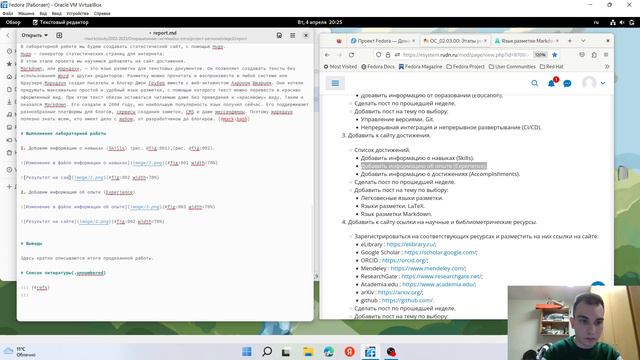Click the Обзор activities button
This screenshot has width=640, height=360.
click(13, 22)
